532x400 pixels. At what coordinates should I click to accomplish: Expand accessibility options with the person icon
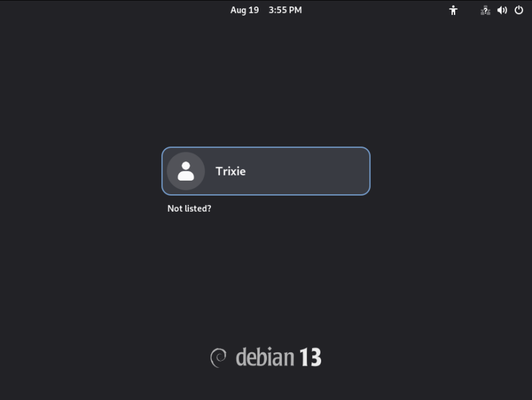point(453,10)
